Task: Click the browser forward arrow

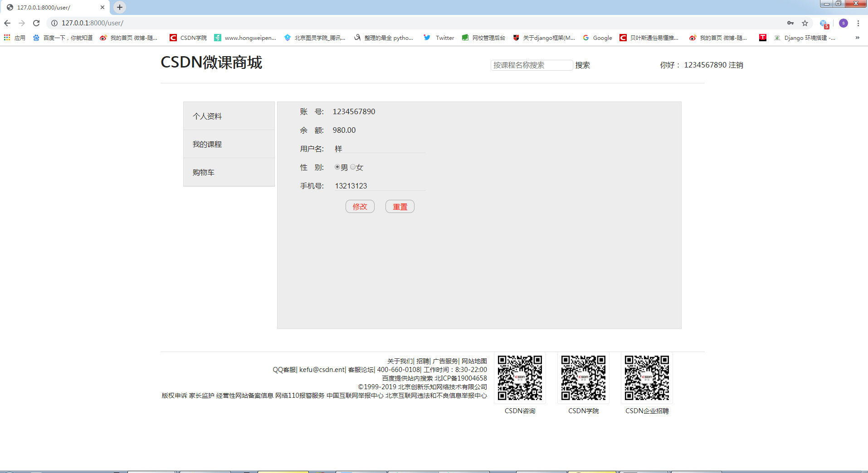Action: 22,23
